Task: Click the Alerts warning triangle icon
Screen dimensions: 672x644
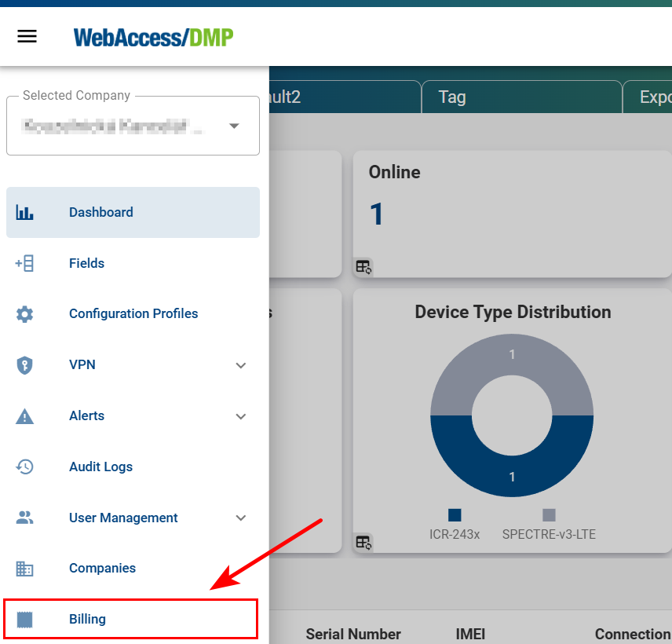Action: (24, 415)
